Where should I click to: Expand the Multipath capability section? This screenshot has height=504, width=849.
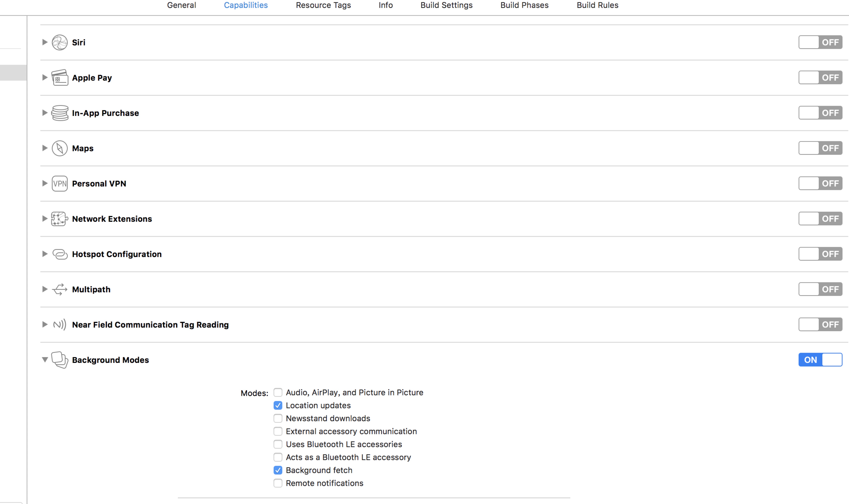pos(44,289)
